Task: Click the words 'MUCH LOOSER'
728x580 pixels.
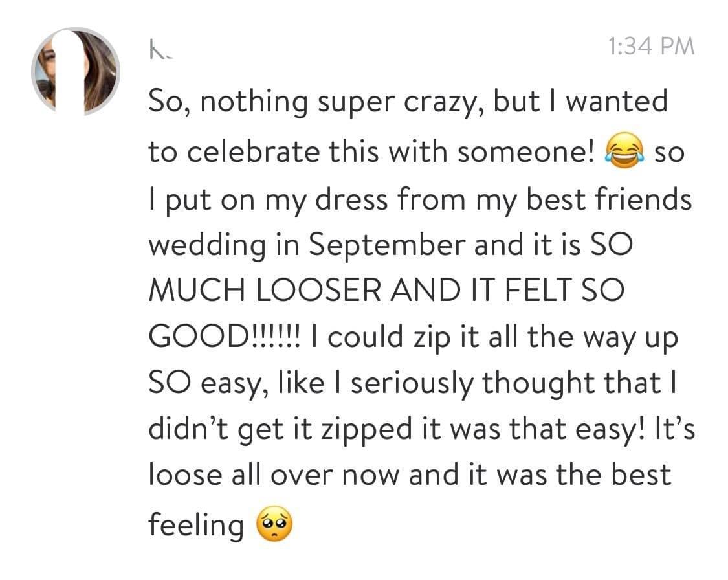Action: [x=265, y=290]
